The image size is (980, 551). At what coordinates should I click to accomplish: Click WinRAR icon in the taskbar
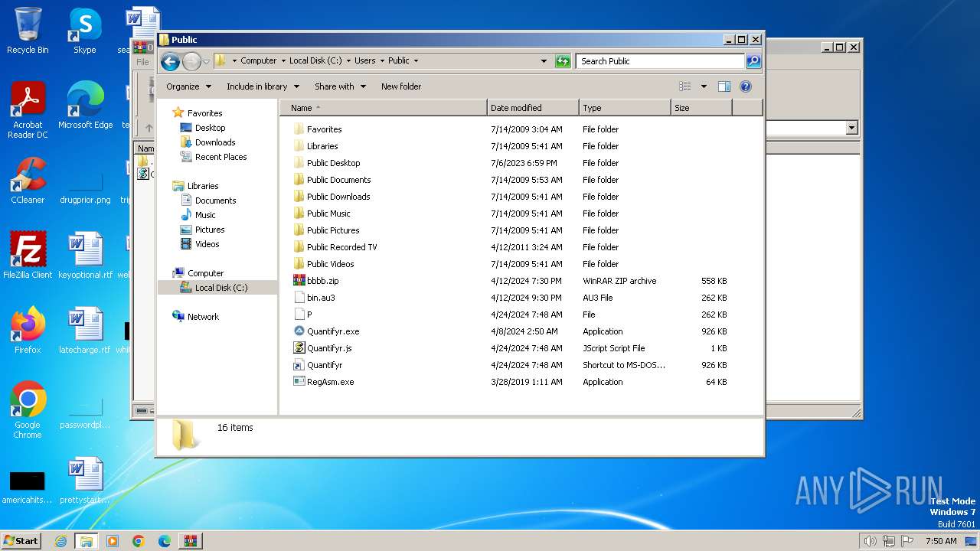[x=190, y=541]
